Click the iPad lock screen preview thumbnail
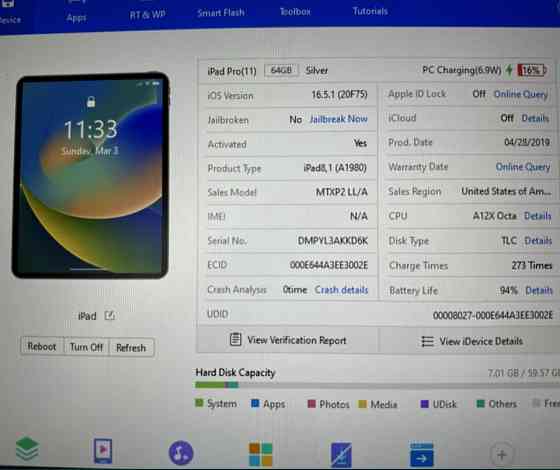The height and width of the screenshot is (470, 560). point(90,175)
